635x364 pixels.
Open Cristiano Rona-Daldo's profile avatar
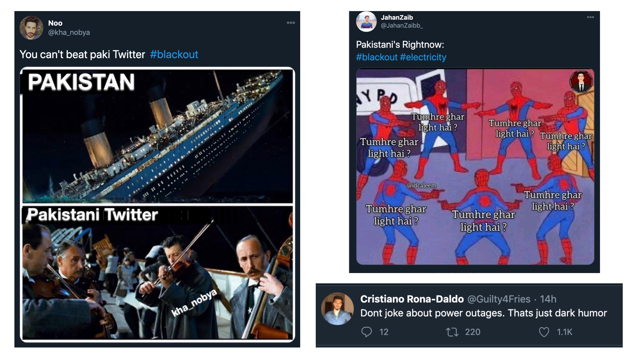click(337, 308)
